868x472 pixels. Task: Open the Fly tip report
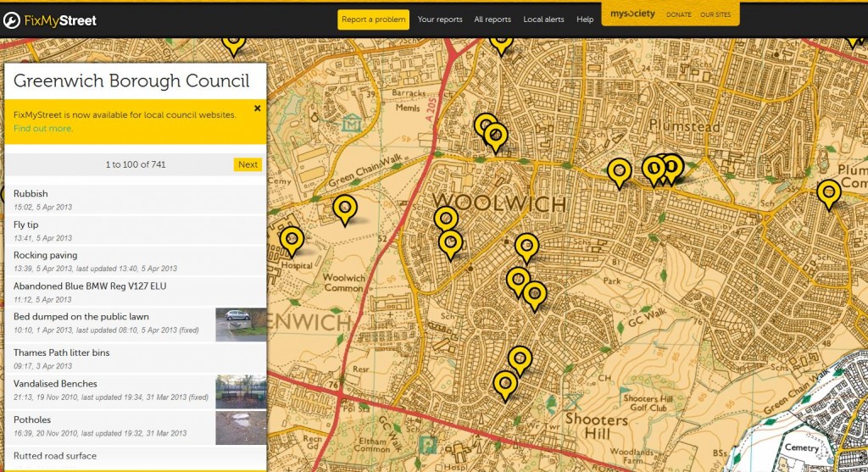pos(135,230)
